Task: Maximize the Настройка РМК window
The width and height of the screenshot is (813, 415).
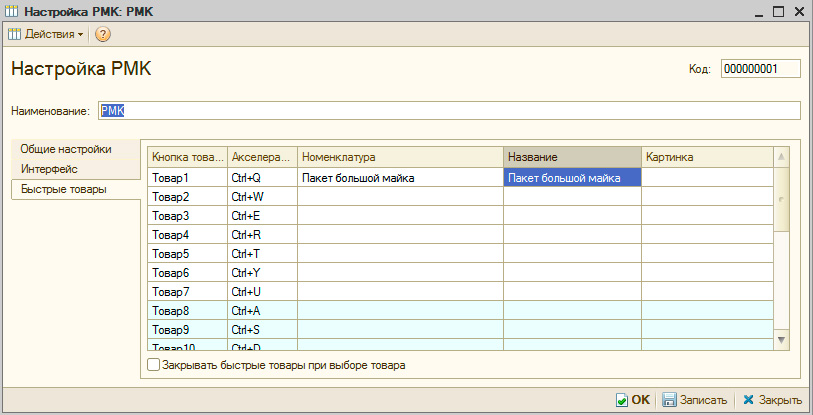Action: click(x=778, y=11)
